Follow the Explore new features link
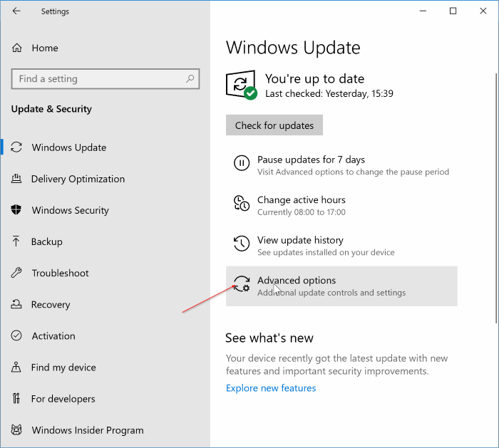499x448 pixels. [x=271, y=388]
